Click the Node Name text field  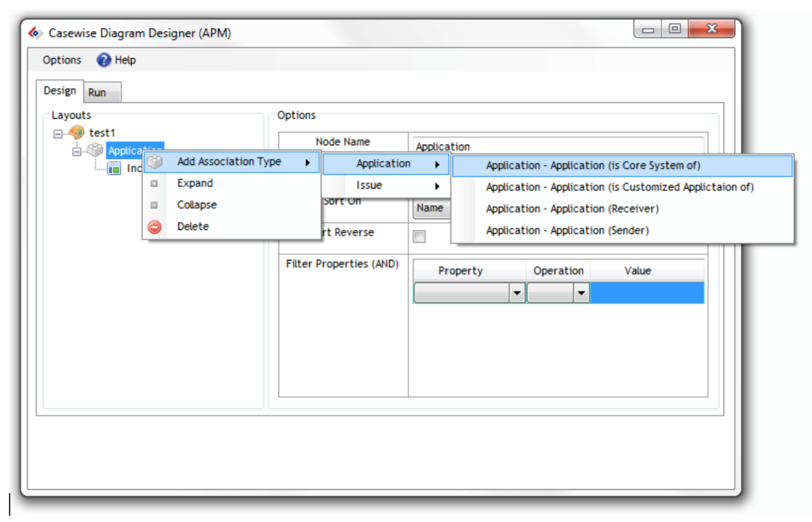click(558, 145)
